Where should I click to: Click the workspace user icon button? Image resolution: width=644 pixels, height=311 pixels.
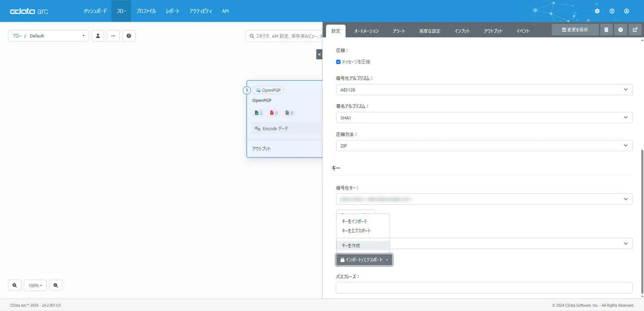pyautogui.click(x=98, y=36)
